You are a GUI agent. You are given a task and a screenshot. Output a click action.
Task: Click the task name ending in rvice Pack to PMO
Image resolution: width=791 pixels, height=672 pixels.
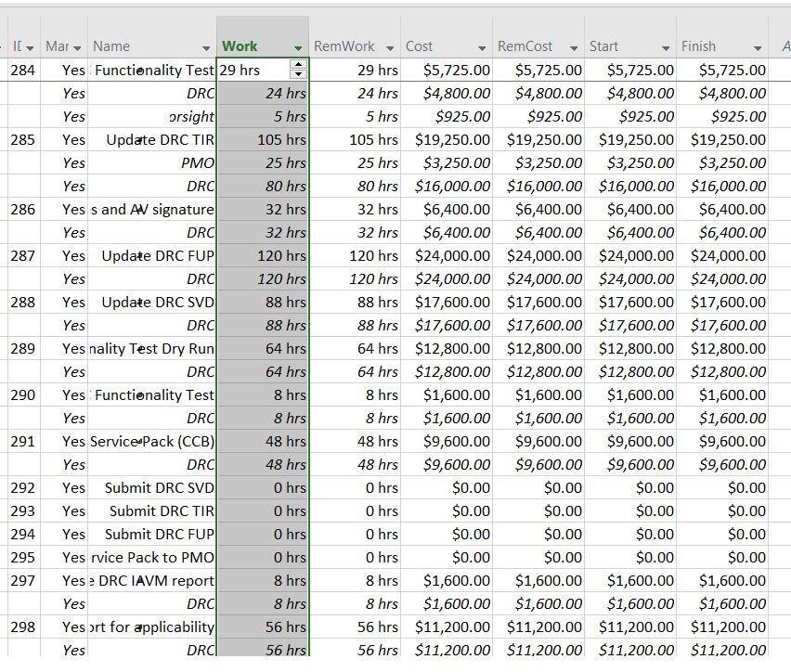pos(152,557)
